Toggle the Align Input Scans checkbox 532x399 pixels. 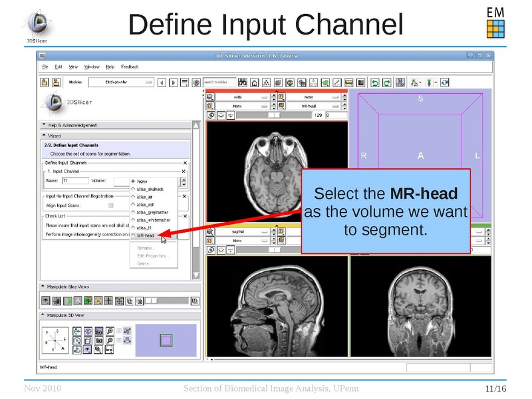point(110,204)
